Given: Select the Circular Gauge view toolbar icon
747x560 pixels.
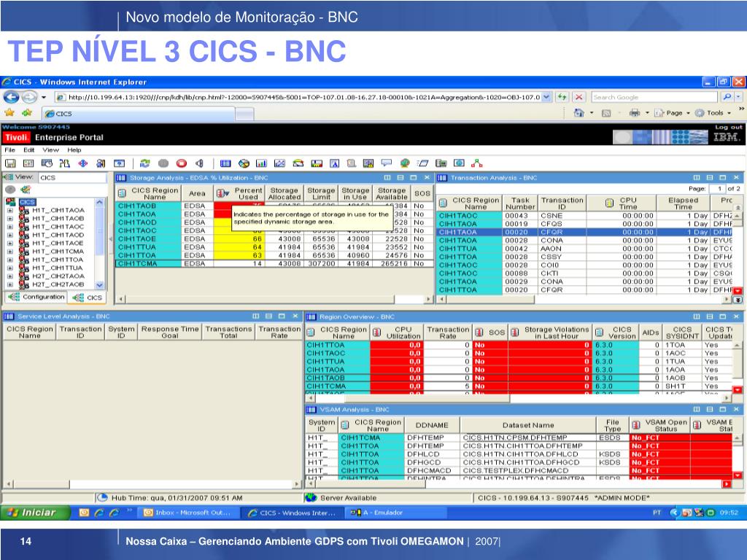Looking at the screenshot, I should point(298,163).
